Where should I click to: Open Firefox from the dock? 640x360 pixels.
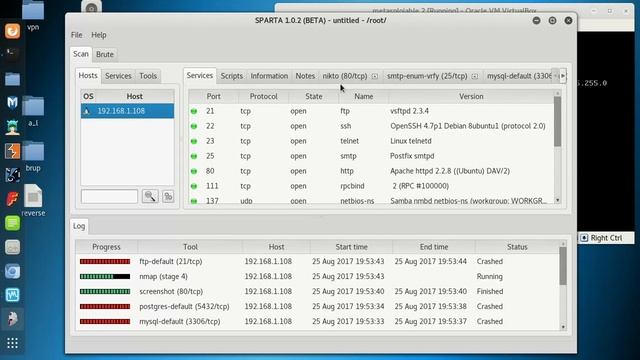[x=12, y=31]
